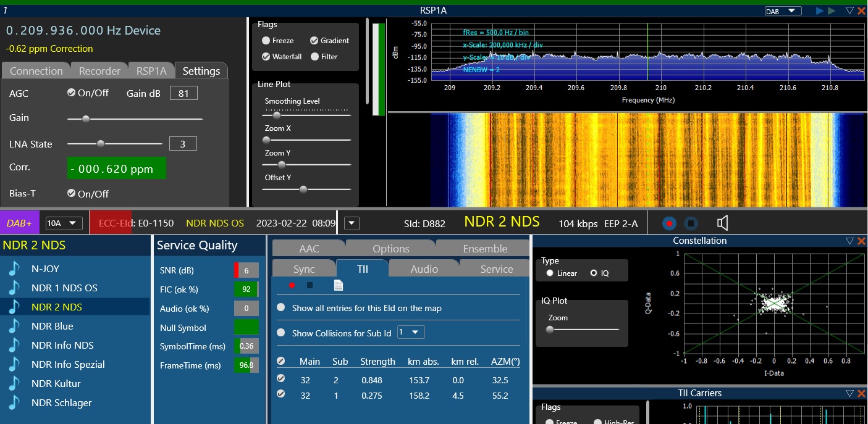The width and height of the screenshot is (868, 424).
Task: Click music note icon beside NDR 2 NDS
Action: (x=14, y=307)
